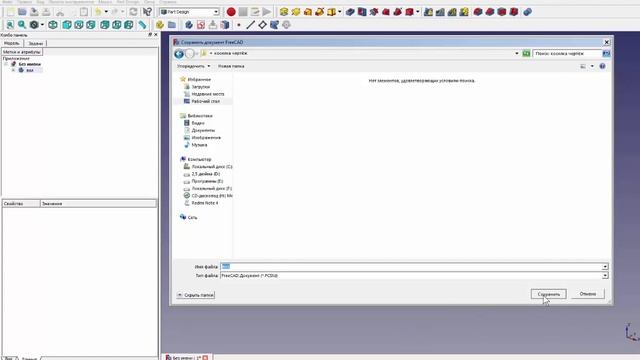Open the draw style dropdown arrow
Screen dimensions: 640x360
pos(42,25)
